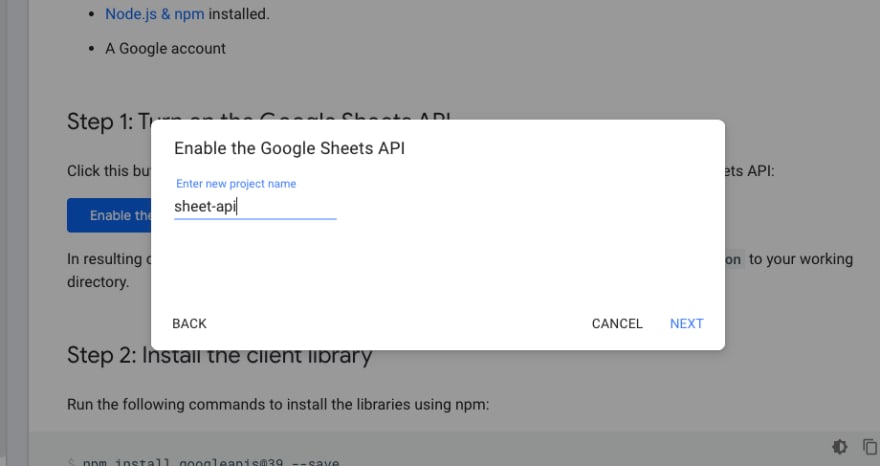Click BACK in the dialog
Viewport: 880px width, 466px height.
coord(189,323)
